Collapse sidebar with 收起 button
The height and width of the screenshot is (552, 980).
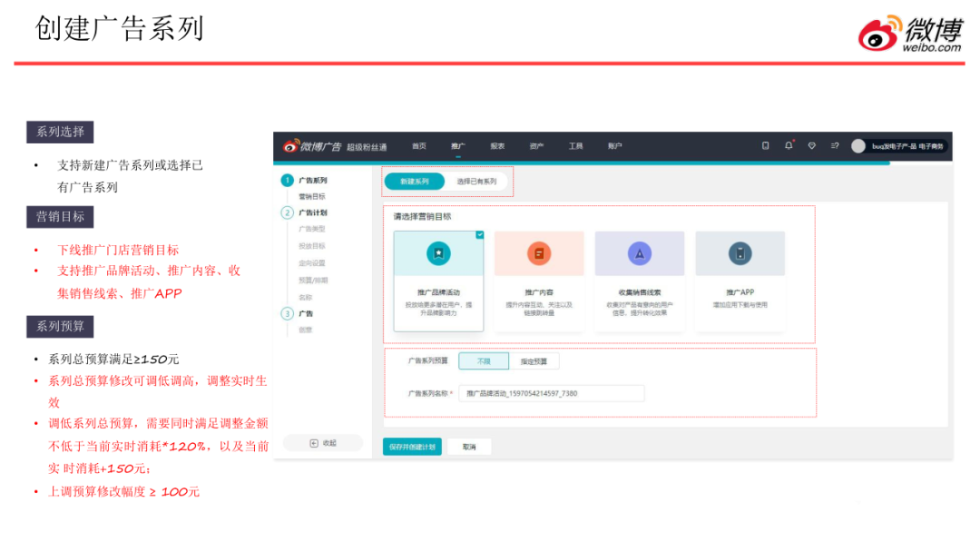coord(322,443)
